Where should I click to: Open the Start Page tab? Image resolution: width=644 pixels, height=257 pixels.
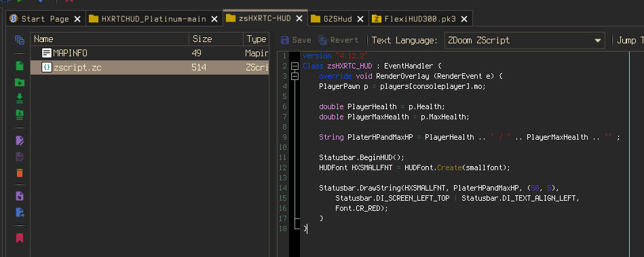click(46, 19)
